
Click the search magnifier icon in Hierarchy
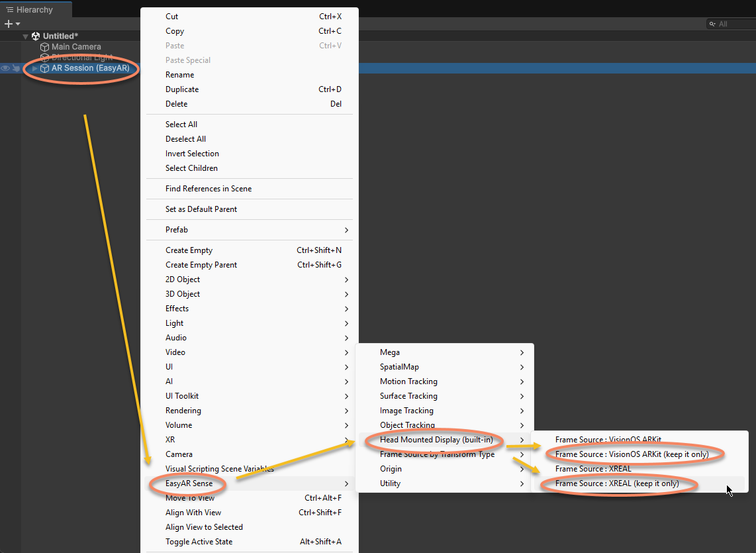713,24
